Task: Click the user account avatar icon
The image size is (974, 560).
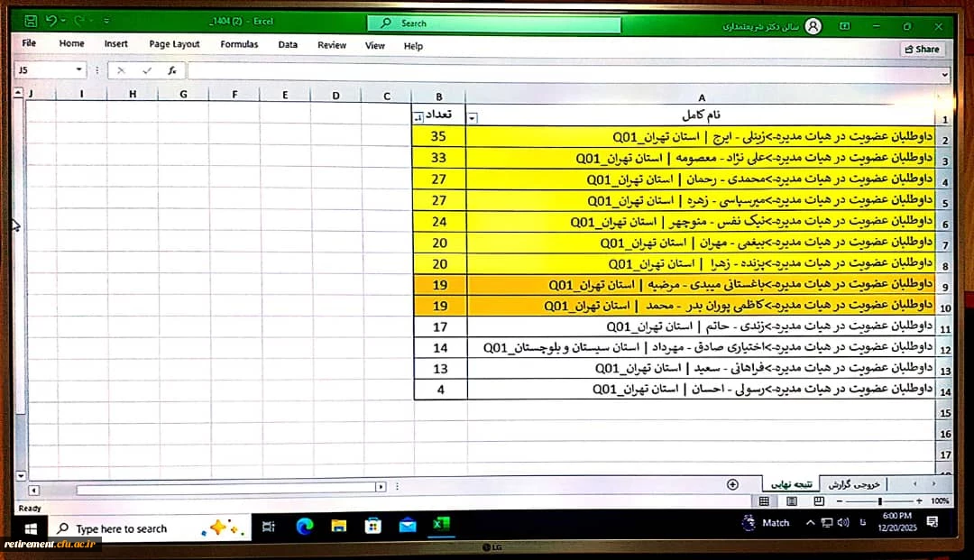Action: coord(813,26)
